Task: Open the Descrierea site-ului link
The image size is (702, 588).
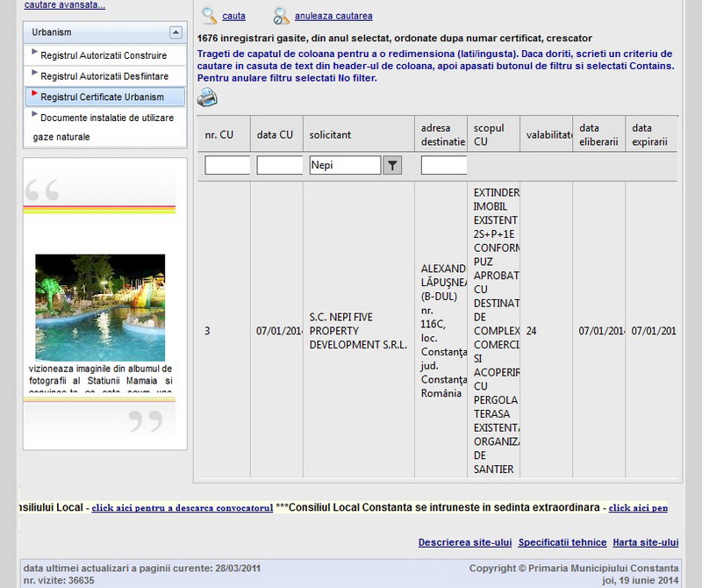Action: (465, 542)
